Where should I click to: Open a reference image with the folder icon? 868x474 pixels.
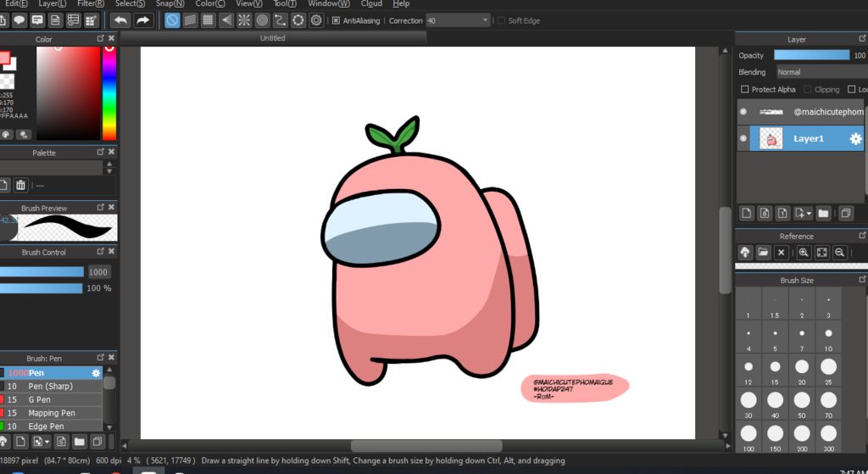coord(763,253)
